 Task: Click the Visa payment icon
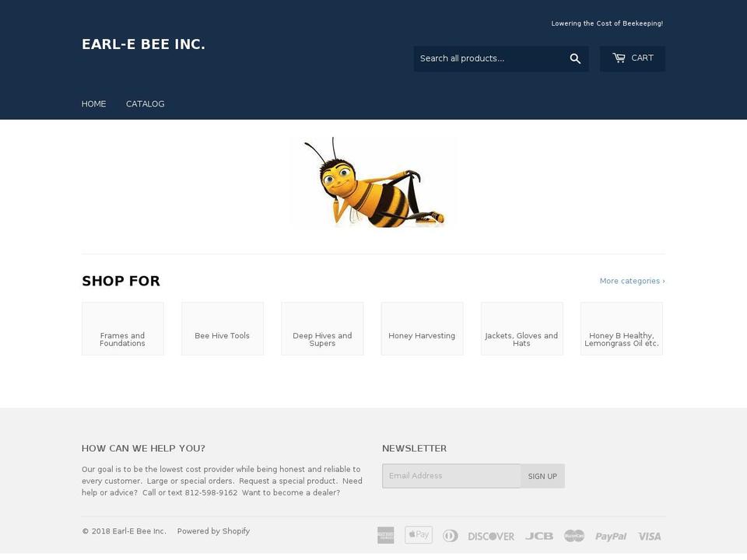tap(649, 537)
